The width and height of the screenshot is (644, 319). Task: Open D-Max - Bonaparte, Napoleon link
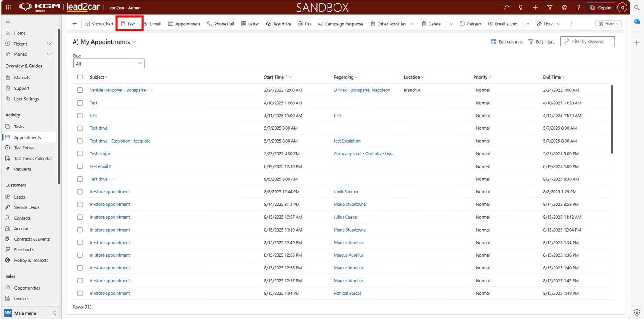pyautogui.click(x=362, y=90)
